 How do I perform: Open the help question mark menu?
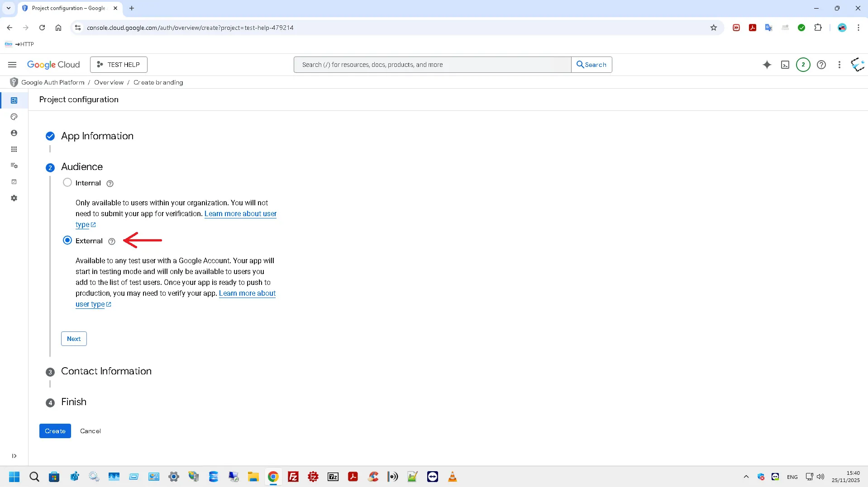821,65
